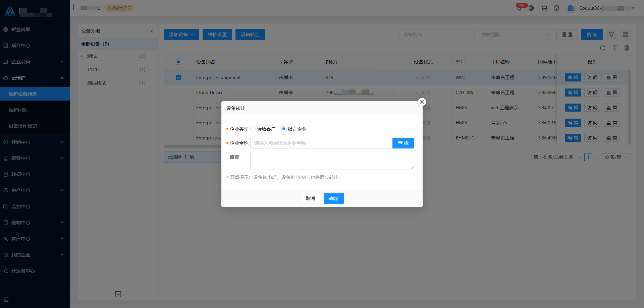Expand the 我的企业 sidebar menu
The width and height of the screenshot is (644, 308).
[x=35, y=255]
